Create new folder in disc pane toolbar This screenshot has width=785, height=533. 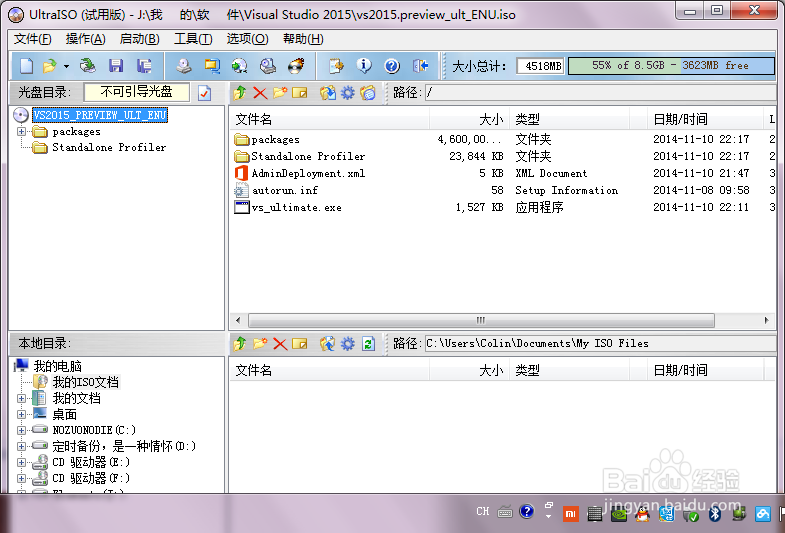(x=280, y=93)
